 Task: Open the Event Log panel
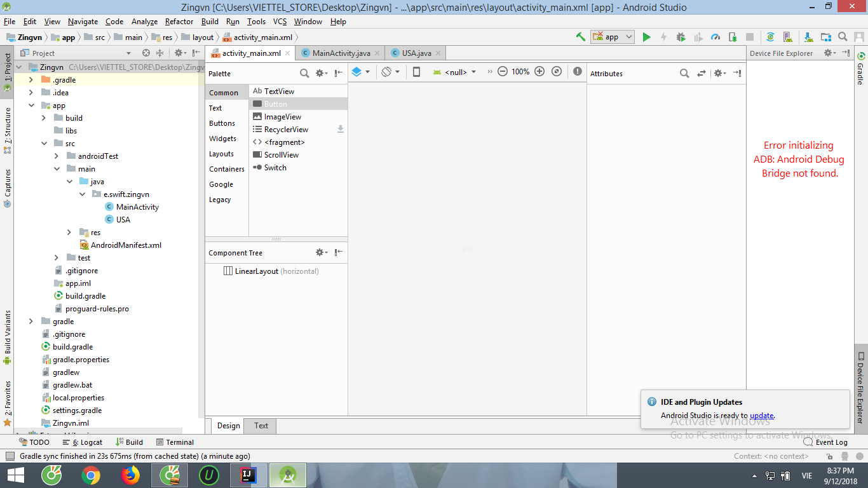click(x=831, y=442)
